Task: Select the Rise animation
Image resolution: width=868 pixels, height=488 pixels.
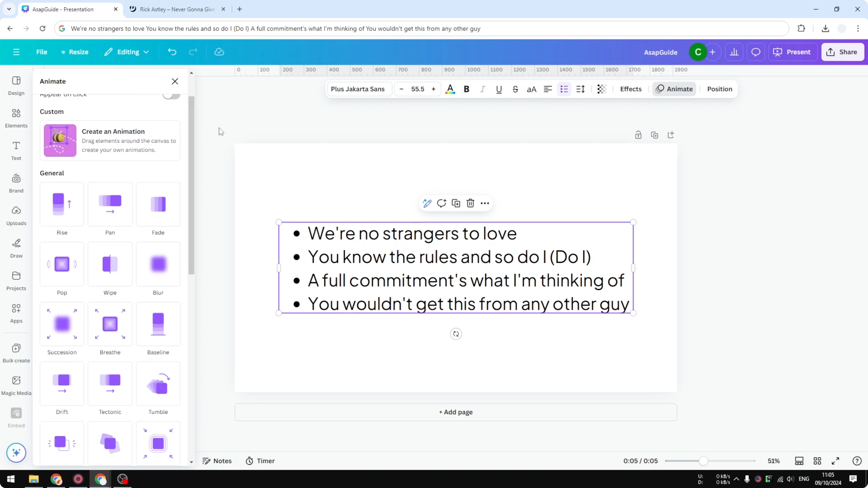Action: 62,204
